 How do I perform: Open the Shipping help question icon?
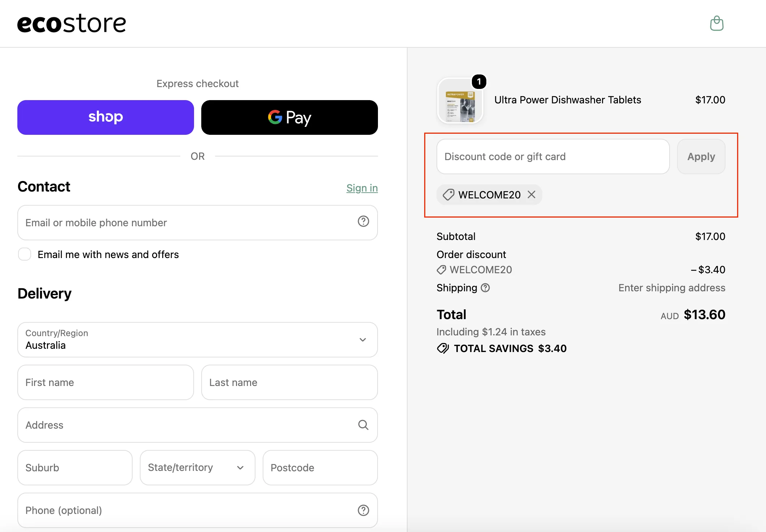click(485, 288)
